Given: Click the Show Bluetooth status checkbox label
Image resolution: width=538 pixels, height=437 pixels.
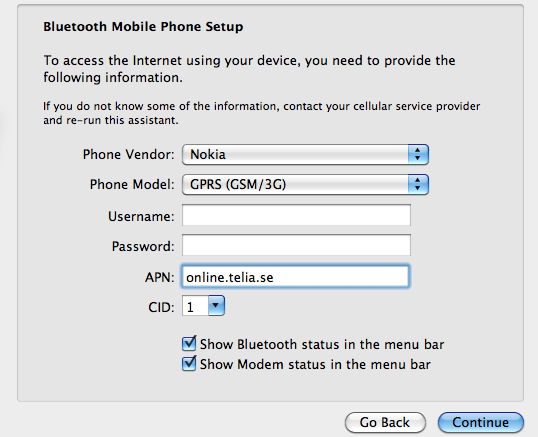Looking at the screenshot, I should [322, 344].
